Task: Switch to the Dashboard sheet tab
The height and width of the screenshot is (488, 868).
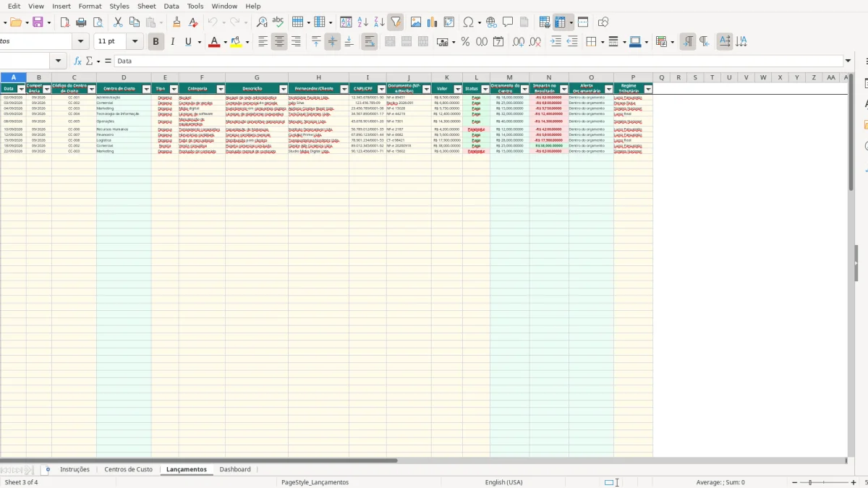Action: coord(235,469)
